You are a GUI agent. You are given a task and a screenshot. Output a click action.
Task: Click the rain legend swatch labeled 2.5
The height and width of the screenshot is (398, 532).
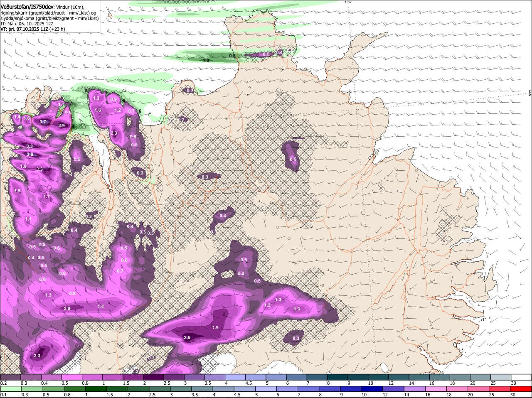click(x=160, y=389)
